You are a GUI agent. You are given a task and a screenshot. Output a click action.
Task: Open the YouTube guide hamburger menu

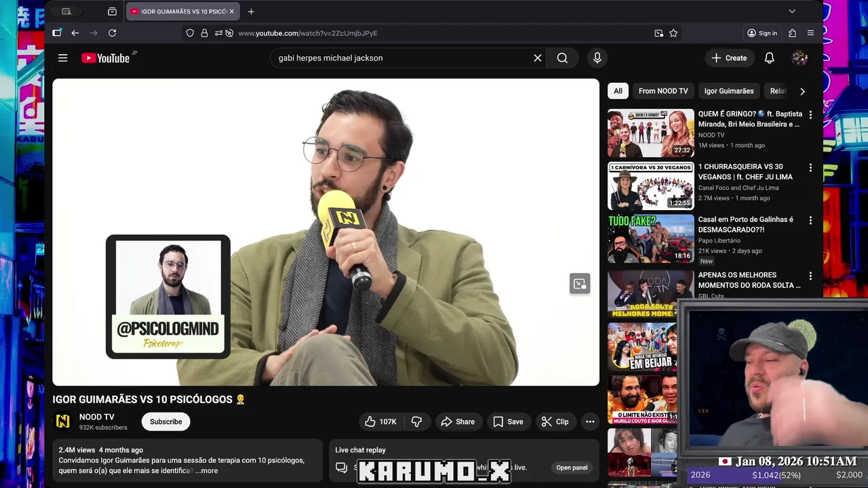click(x=63, y=58)
